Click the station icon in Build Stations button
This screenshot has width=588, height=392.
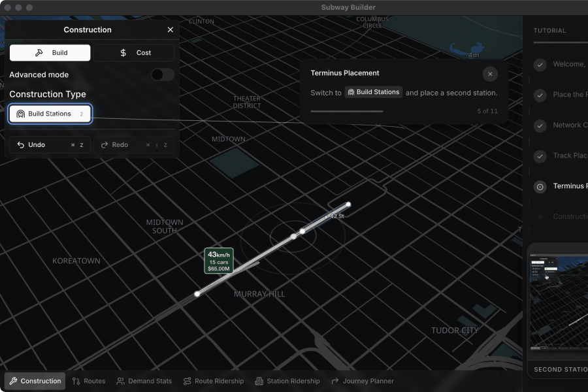click(21, 114)
